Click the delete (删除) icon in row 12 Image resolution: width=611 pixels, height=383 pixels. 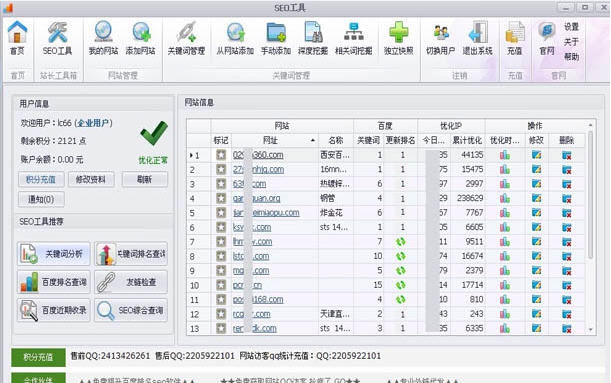tap(567, 314)
